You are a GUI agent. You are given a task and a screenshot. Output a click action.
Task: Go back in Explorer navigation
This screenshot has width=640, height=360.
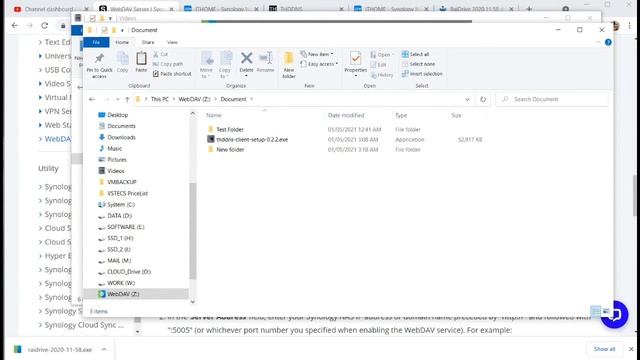tap(92, 99)
